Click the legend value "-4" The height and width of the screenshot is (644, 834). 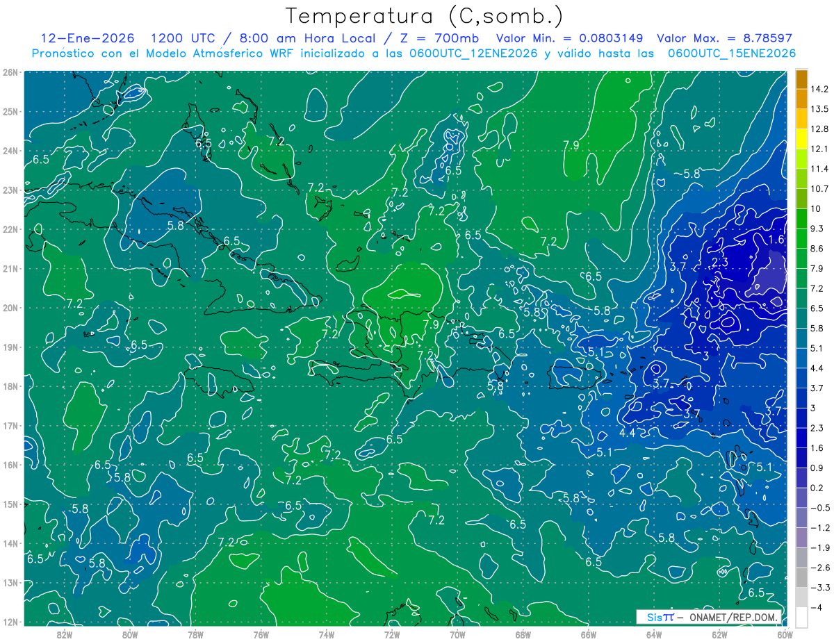coord(818,608)
